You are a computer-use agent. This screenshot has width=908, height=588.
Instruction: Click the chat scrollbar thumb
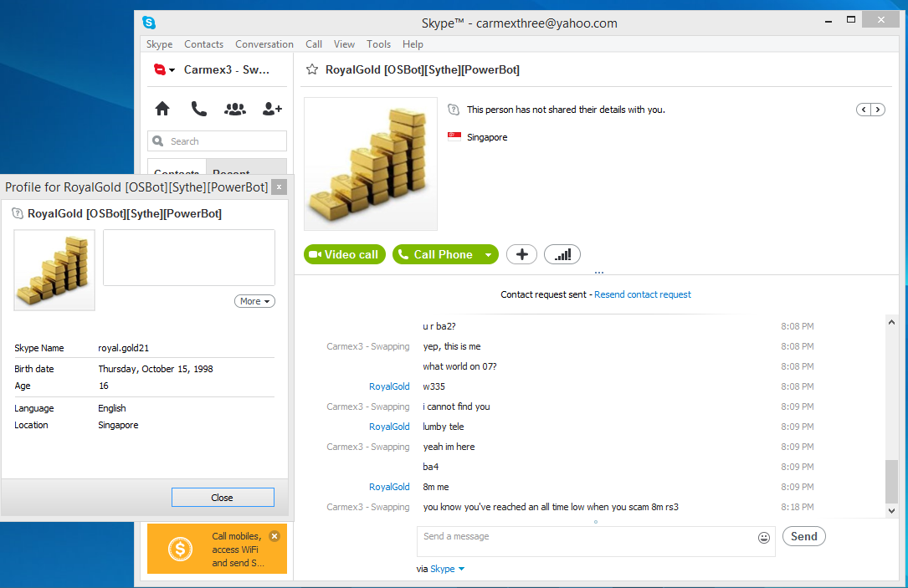[892, 482]
